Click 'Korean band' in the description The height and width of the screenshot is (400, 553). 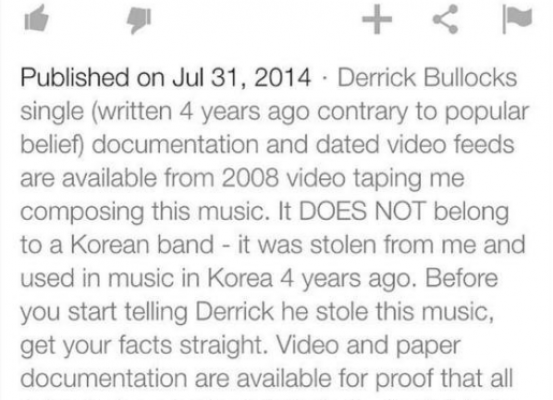coord(142,244)
